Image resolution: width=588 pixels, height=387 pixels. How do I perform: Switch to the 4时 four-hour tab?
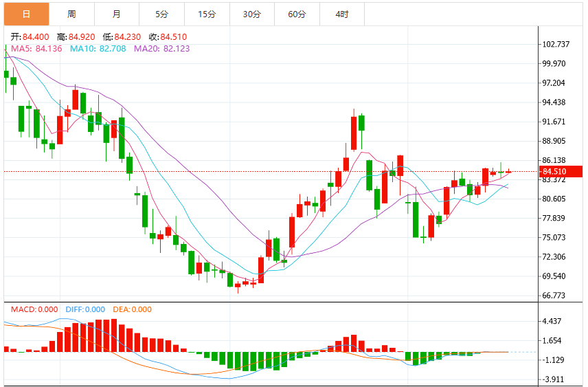[x=342, y=14]
